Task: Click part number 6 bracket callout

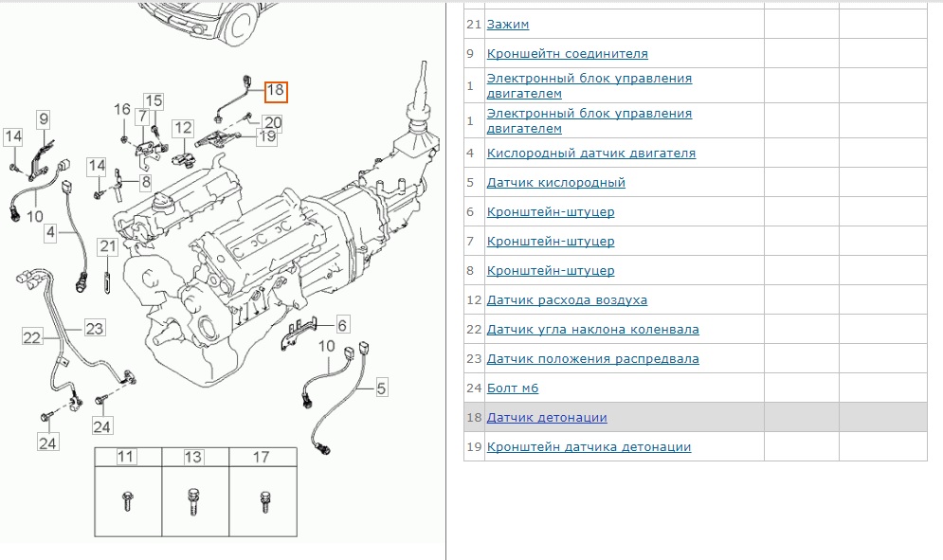Action: 342,324
